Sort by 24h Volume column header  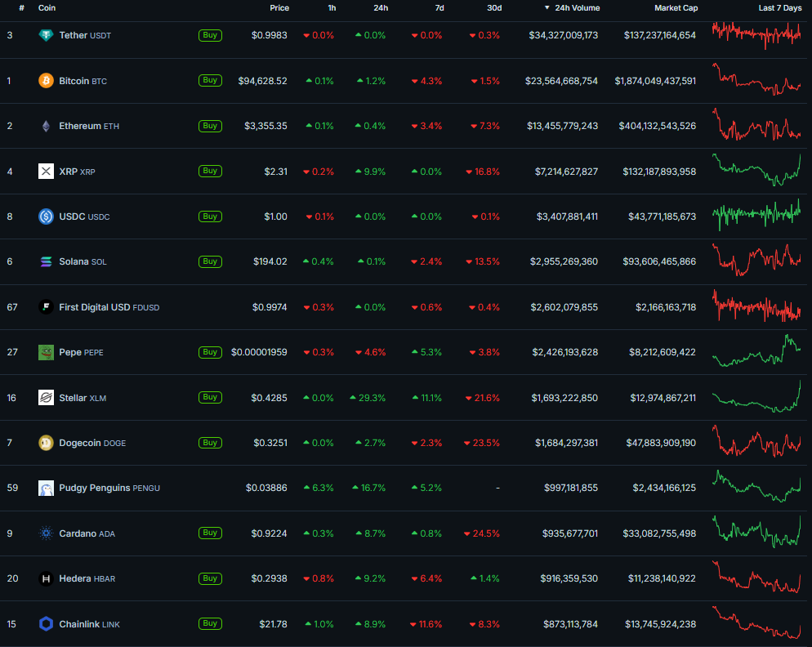tap(572, 8)
